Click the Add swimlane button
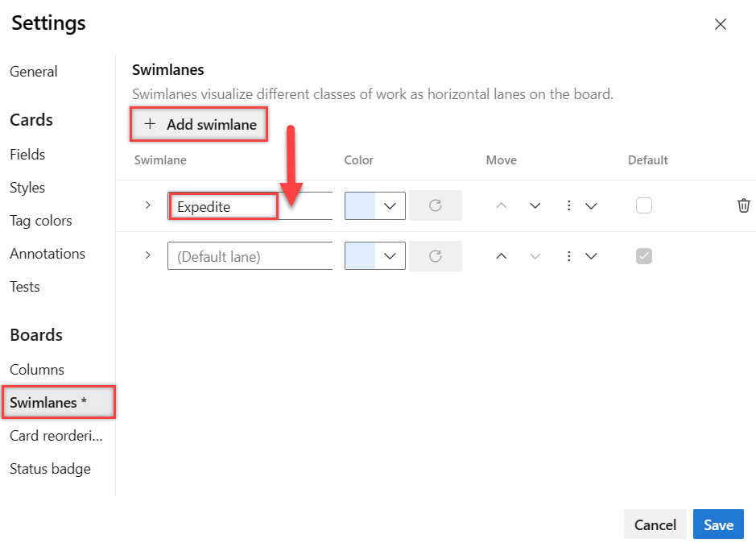Image resolution: width=756 pixels, height=547 pixels. (x=199, y=124)
